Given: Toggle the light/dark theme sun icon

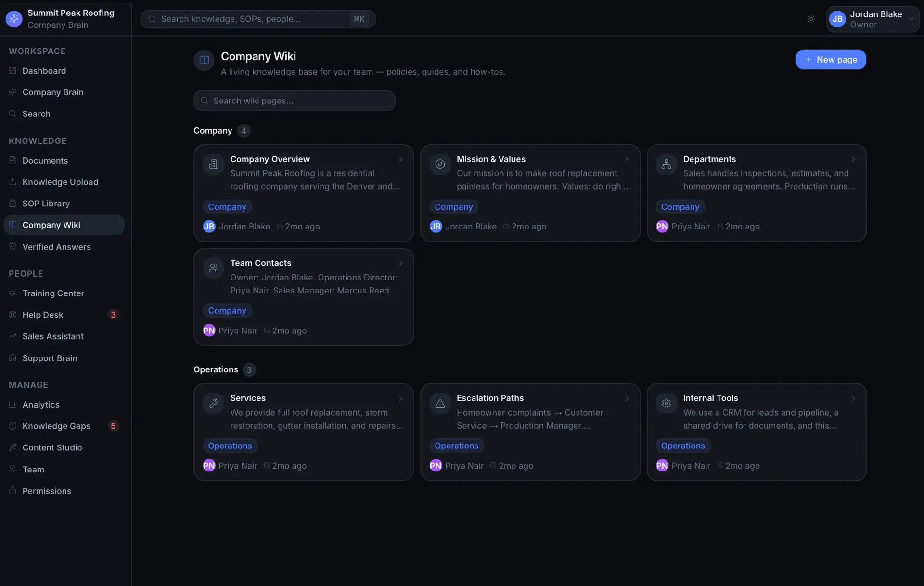Looking at the screenshot, I should [x=811, y=19].
